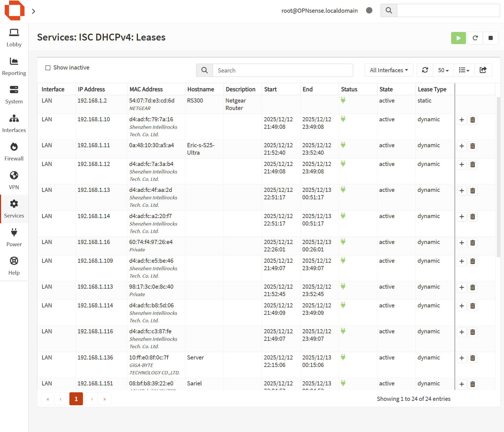The height and width of the screenshot is (432, 504).
Task: Delete the lease for 192.168.1.10
Action: [x=473, y=120]
